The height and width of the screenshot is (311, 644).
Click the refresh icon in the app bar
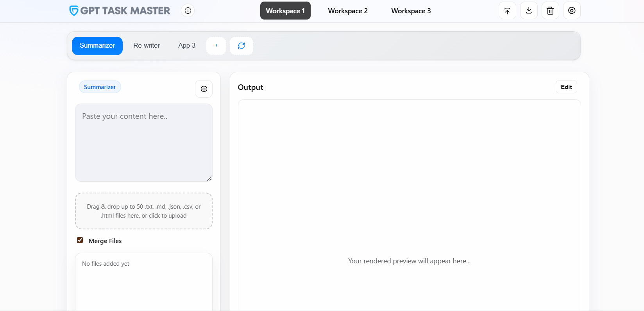click(x=241, y=46)
